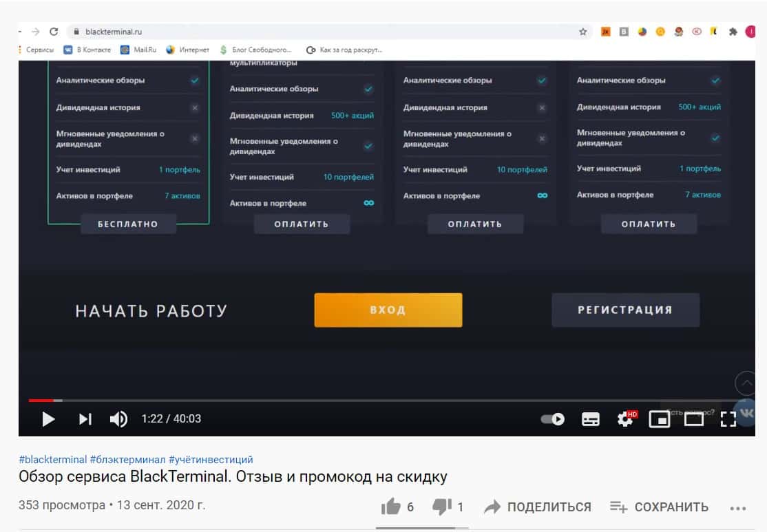Screen dimensions: 767x532
Task: Share the video via ПОДЕЛИТЬСЯ
Action: pos(537,507)
